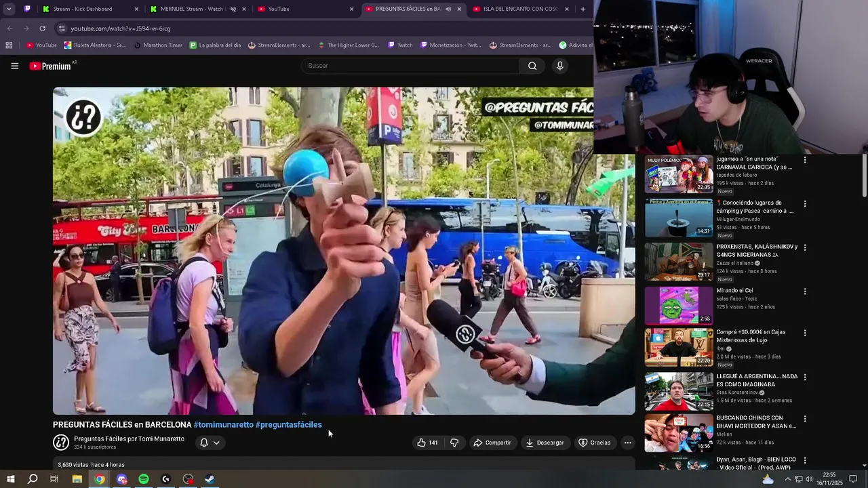Mute the PREGUNTAS FÁCILES tab speaker icon
Viewport: 868px width, 488px height.
pyautogui.click(x=448, y=9)
